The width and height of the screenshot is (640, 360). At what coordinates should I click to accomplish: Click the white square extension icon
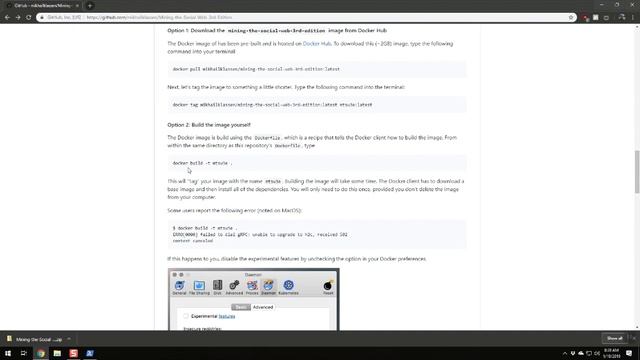click(x=596, y=18)
